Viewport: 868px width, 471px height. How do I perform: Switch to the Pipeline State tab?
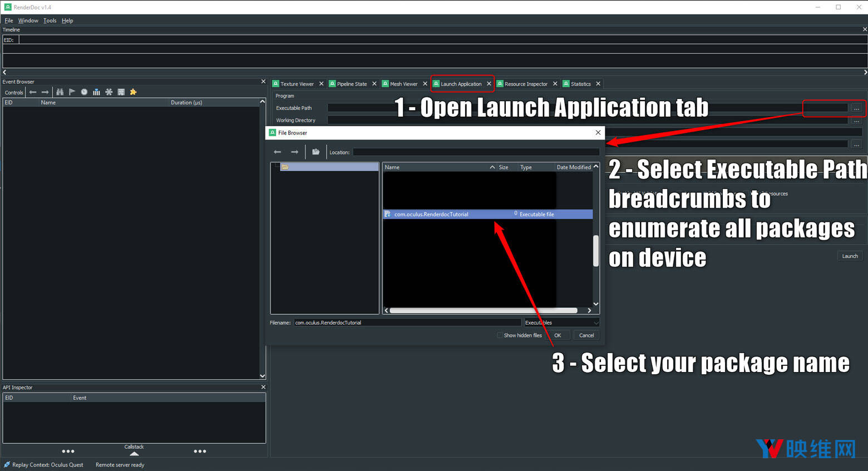[352, 84]
